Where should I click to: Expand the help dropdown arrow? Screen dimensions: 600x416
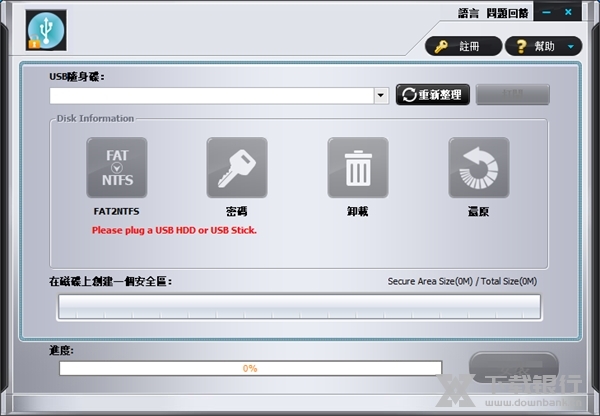571,47
